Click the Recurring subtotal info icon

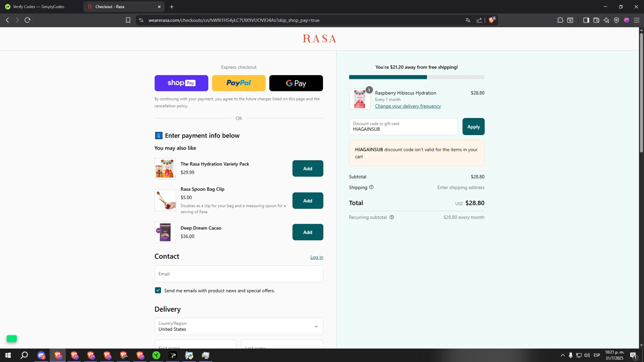(x=392, y=217)
